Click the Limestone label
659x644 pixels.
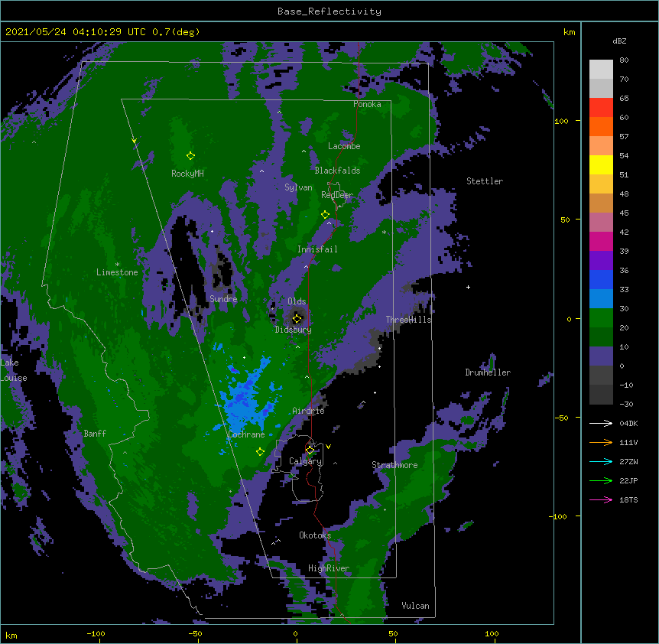tap(117, 272)
